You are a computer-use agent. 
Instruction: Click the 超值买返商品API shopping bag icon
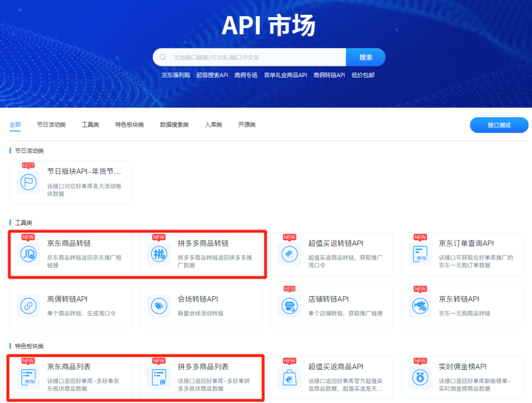[x=290, y=377]
